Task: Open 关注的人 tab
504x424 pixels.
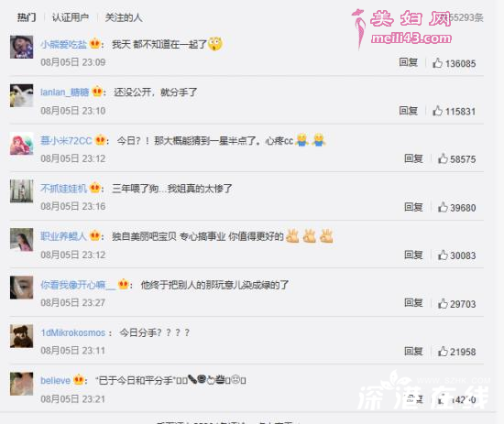Action: [x=124, y=17]
